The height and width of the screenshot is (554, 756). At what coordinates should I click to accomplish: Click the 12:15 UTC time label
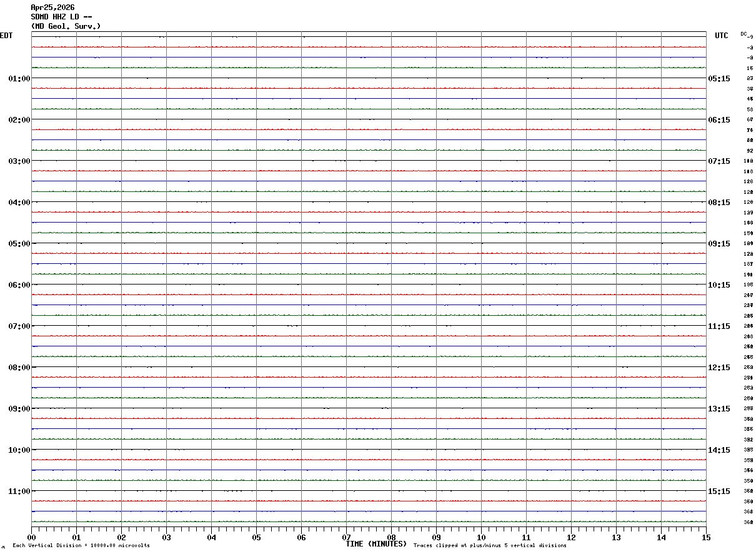(x=719, y=367)
